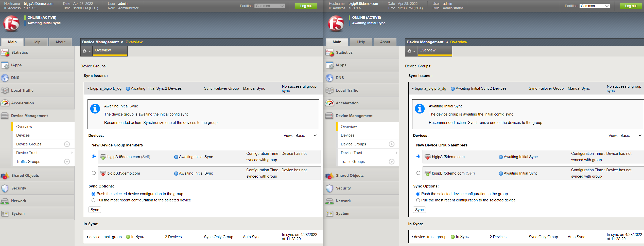
Task: Select bigipB.f5demo.com device radio in bigipA window
Action: 94,173
